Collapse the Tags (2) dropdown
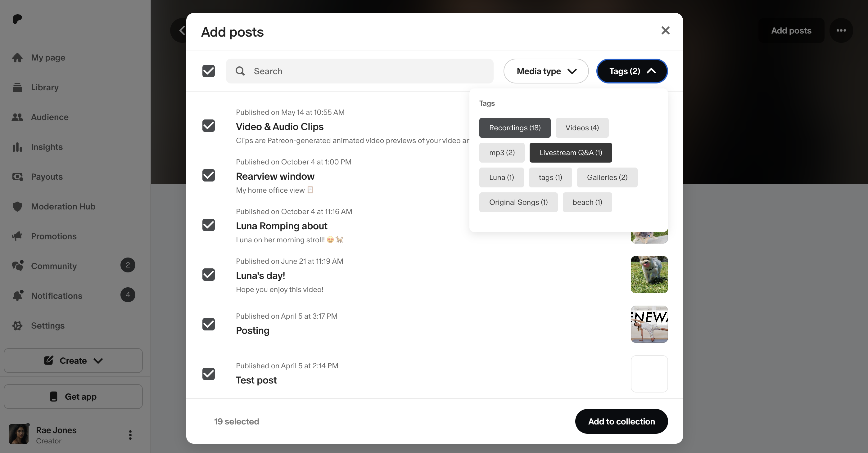868x453 pixels. [x=632, y=71]
